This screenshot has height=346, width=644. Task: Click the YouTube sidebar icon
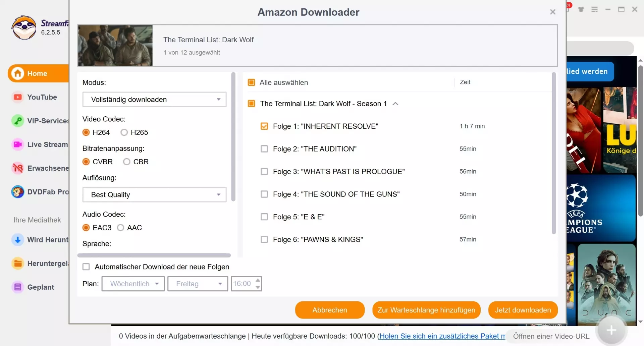click(18, 97)
